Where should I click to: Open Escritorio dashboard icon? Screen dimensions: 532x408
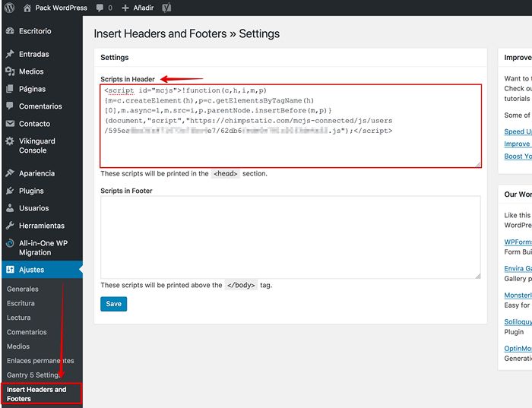(x=10, y=31)
